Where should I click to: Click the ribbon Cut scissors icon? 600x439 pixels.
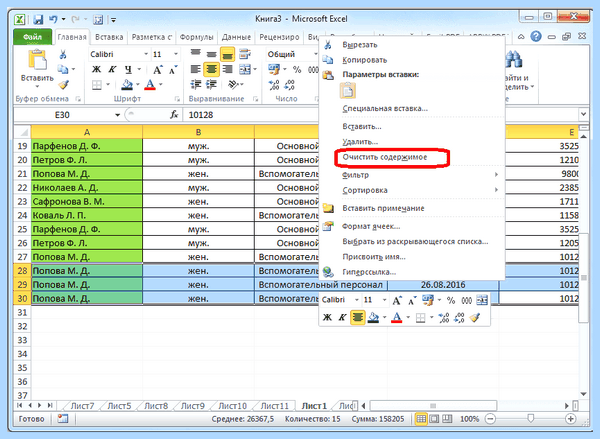point(63,54)
